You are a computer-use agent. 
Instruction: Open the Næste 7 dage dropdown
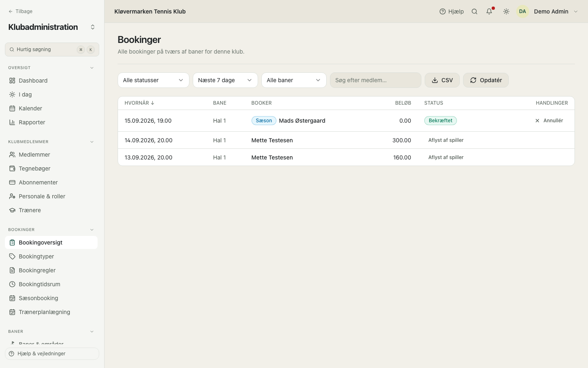tap(225, 80)
